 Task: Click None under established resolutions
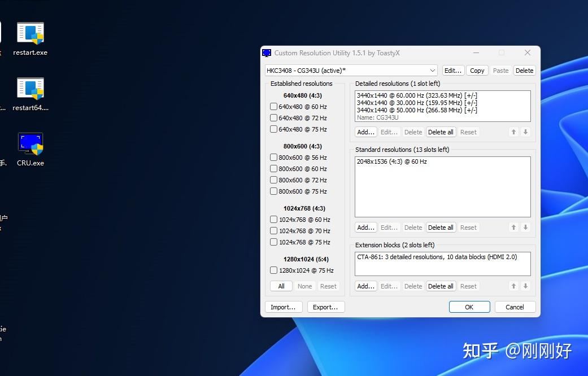[304, 286]
